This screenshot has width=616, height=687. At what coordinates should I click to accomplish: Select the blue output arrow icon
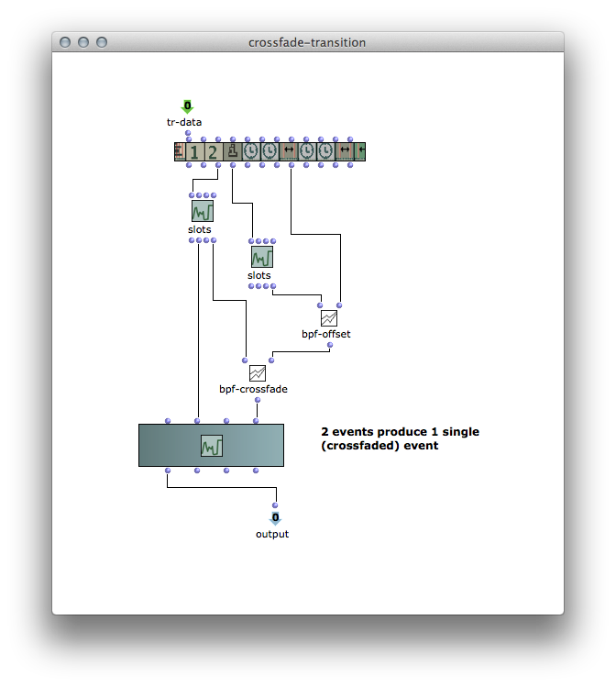click(x=275, y=518)
